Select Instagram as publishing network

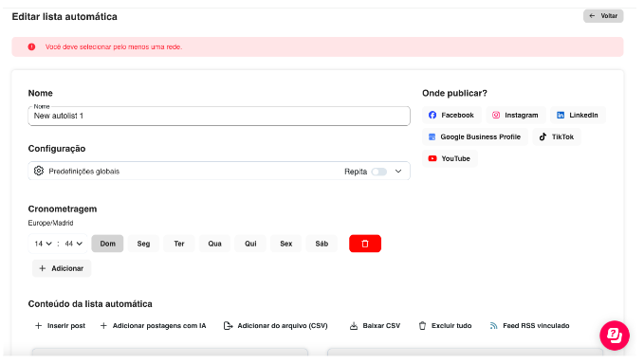coord(515,115)
